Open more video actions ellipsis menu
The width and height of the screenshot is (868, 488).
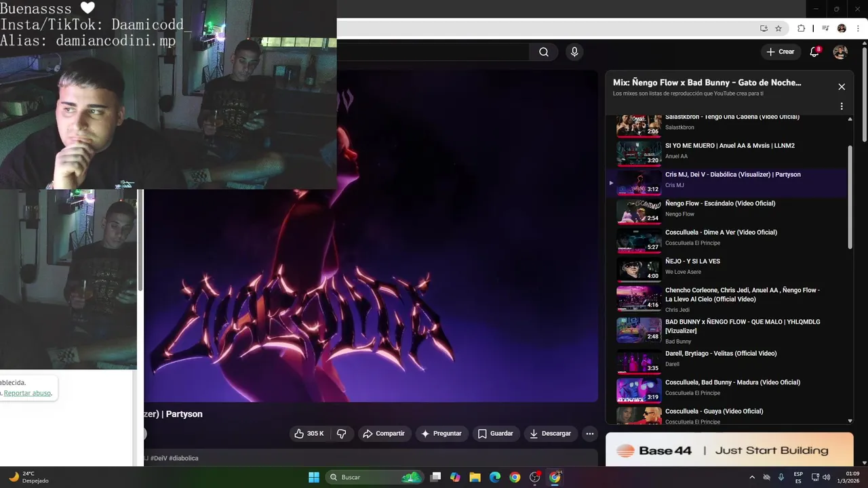pos(589,434)
